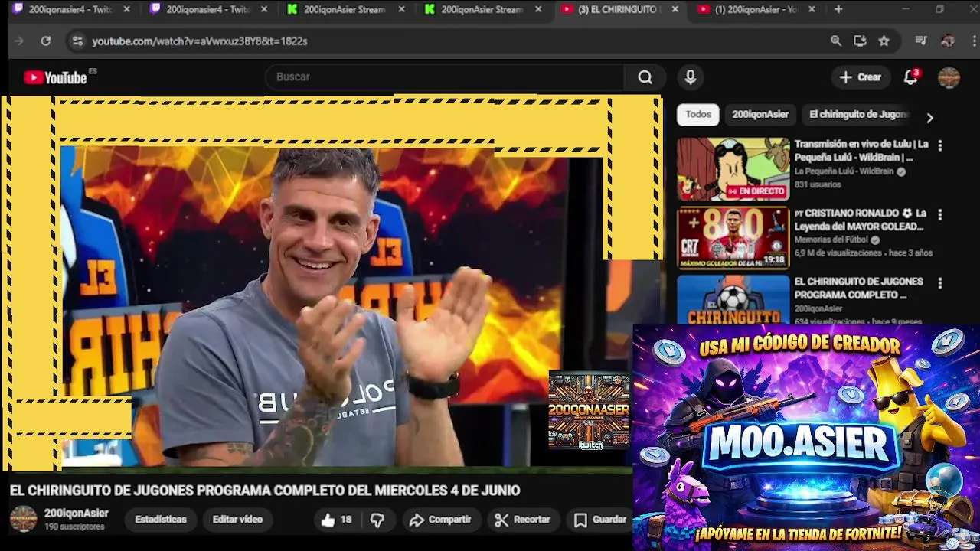980x551 pixels.
Task: Open the Chrome profile avatar
Action: tap(948, 41)
